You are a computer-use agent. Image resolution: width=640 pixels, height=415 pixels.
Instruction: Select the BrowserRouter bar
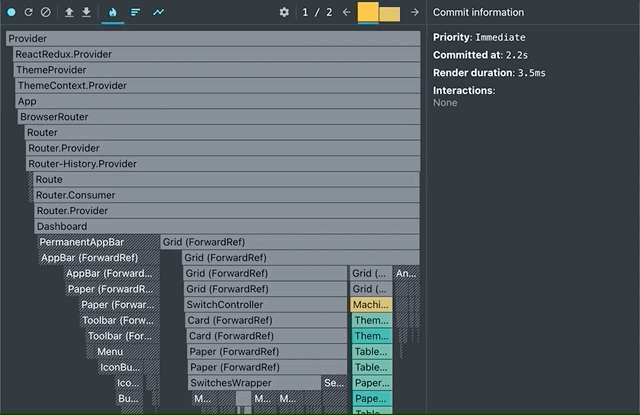(219, 117)
